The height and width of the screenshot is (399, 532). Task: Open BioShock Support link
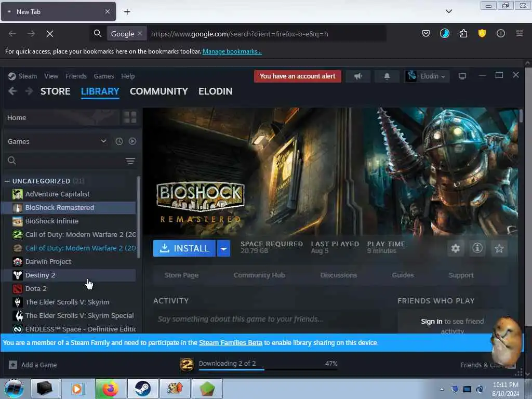click(461, 275)
